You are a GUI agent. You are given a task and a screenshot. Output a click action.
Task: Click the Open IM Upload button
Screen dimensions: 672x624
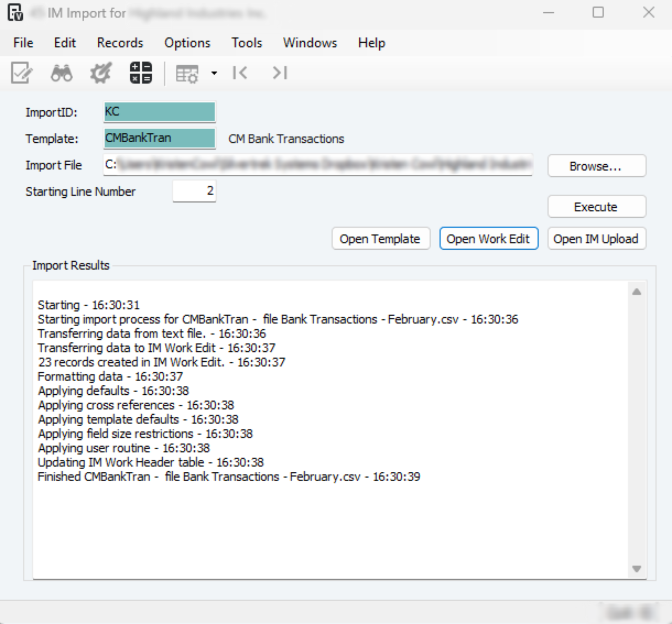pyautogui.click(x=596, y=239)
